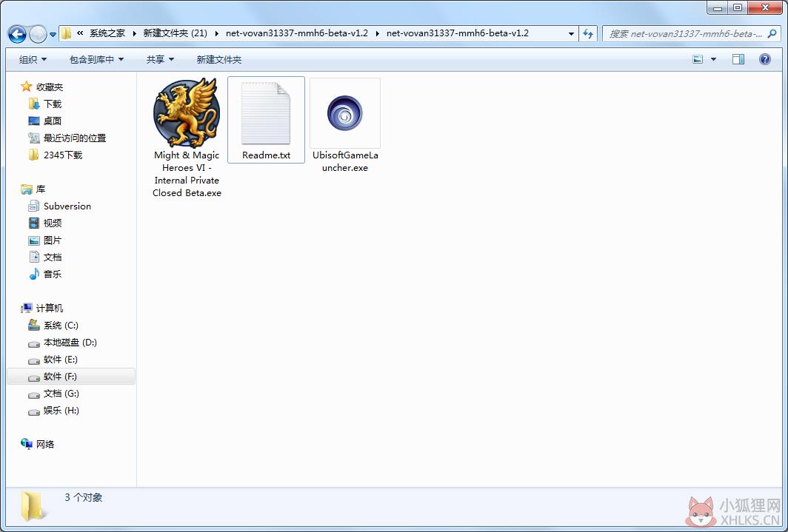Viewport: 788px width, 532px height.
Task: Click the 新建文件夹 (21) breadcrumb
Action: [x=175, y=33]
